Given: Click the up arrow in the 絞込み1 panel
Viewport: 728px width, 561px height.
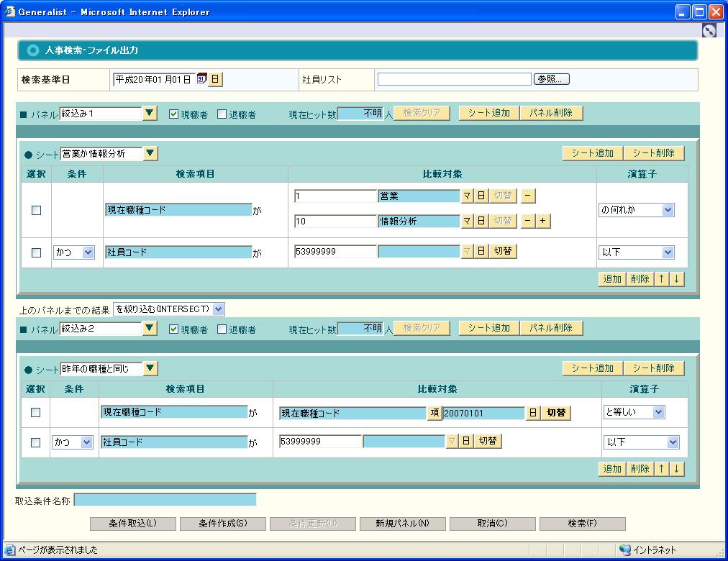Looking at the screenshot, I should (663, 279).
